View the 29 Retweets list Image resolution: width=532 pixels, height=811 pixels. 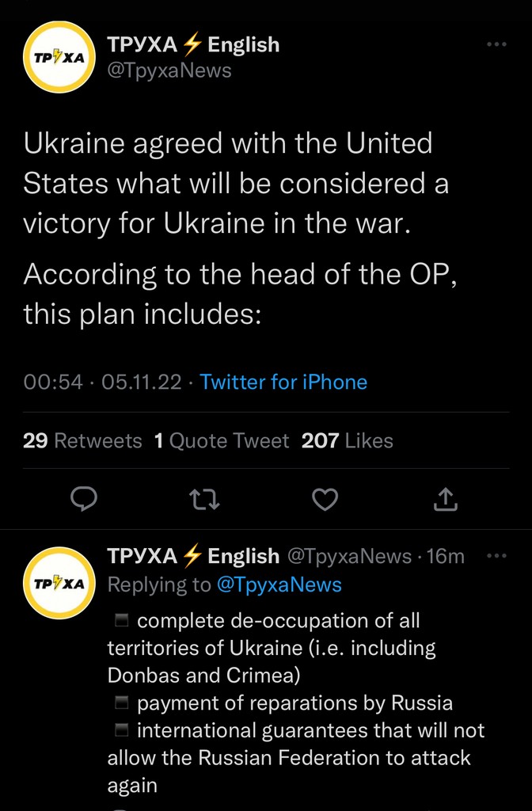click(82, 440)
